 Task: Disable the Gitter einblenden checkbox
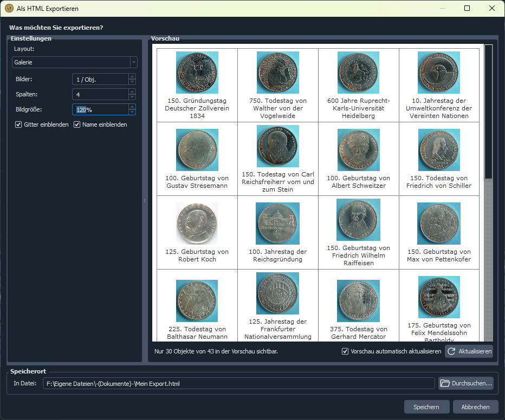click(18, 124)
